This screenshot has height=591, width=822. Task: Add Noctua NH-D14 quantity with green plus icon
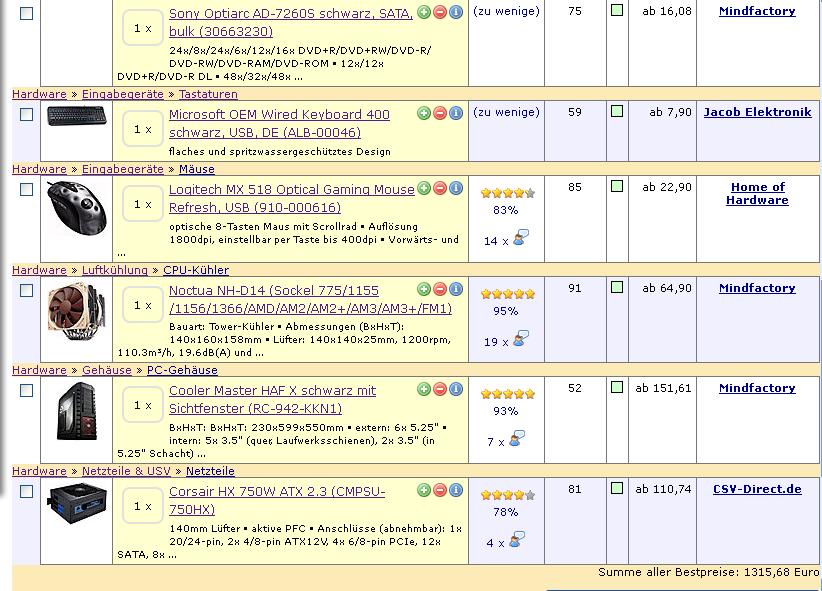point(424,289)
